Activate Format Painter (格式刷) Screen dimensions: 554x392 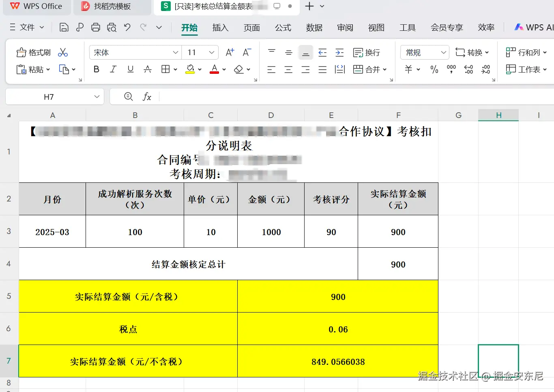[x=33, y=52]
